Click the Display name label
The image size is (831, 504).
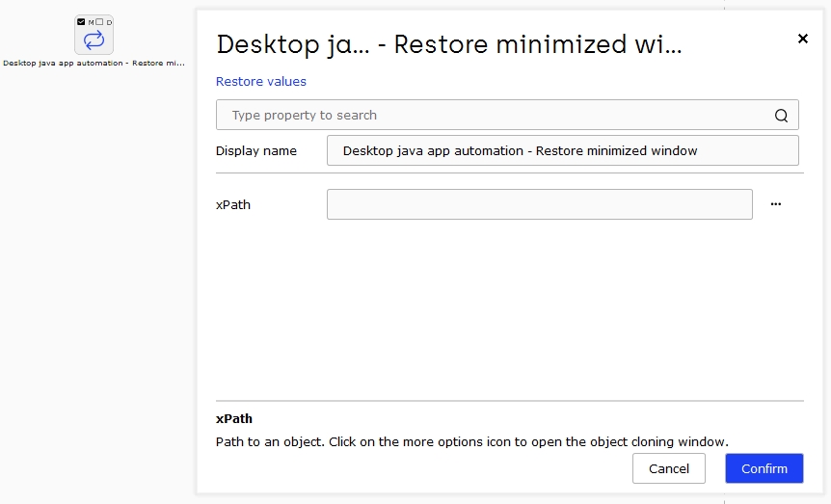click(256, 151)
